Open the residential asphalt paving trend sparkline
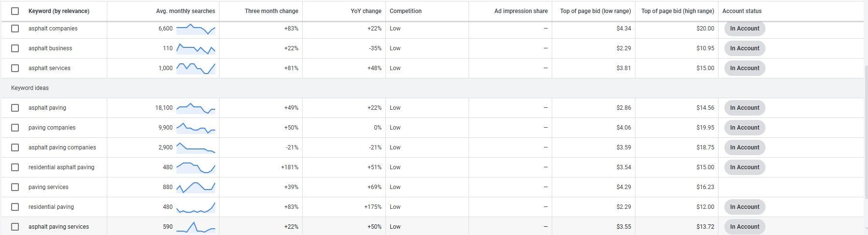 coord(196,167)
